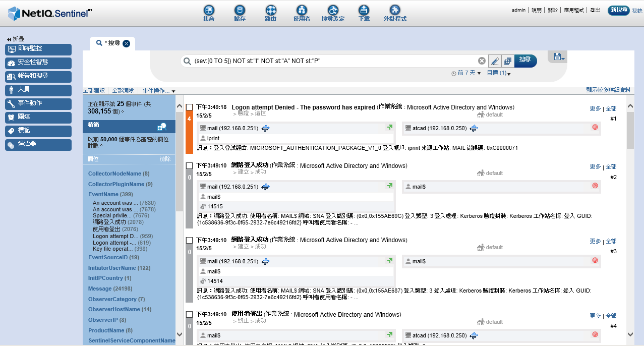Click green arrow icon in event #2 initiator box
The height and width of the screenshot is (346, 644).
point(390,186)
